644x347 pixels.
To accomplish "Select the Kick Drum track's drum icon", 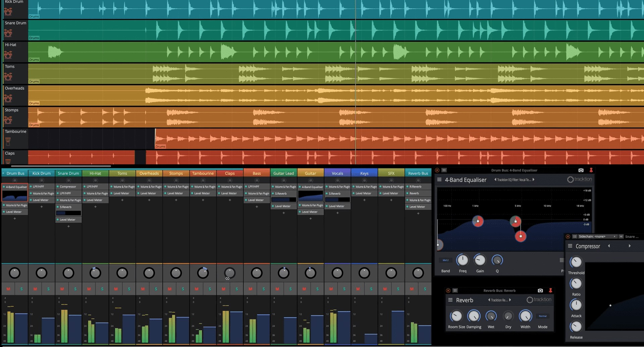I will (x=8, y=11).
